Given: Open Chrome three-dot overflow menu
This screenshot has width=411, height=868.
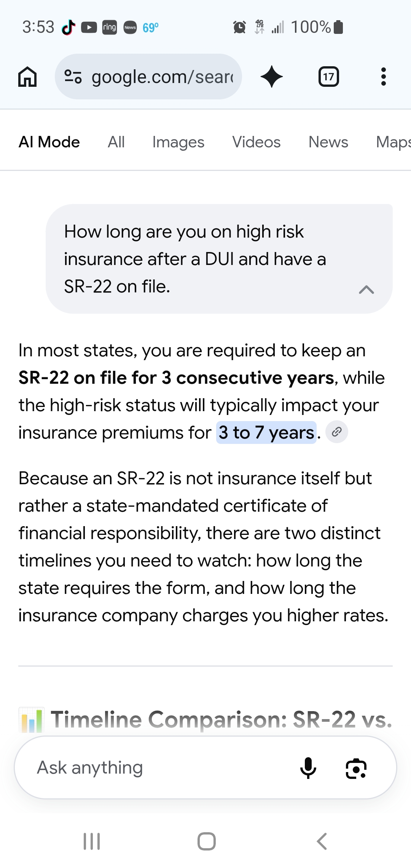Looking at the screenshot, I should pos(383,77).
